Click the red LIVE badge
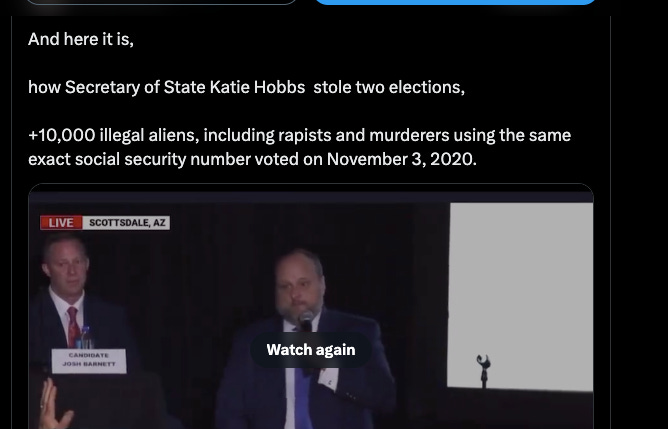 (61, 223)
